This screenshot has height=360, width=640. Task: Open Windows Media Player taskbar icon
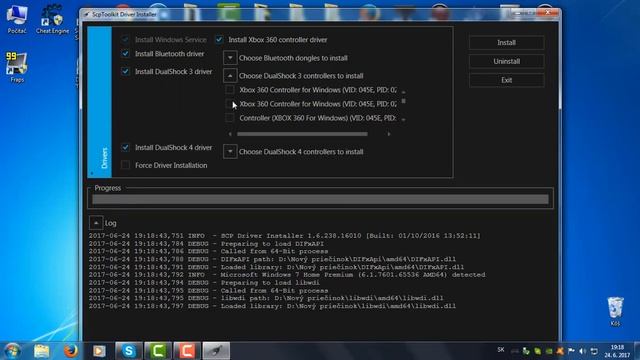point(99,351)
